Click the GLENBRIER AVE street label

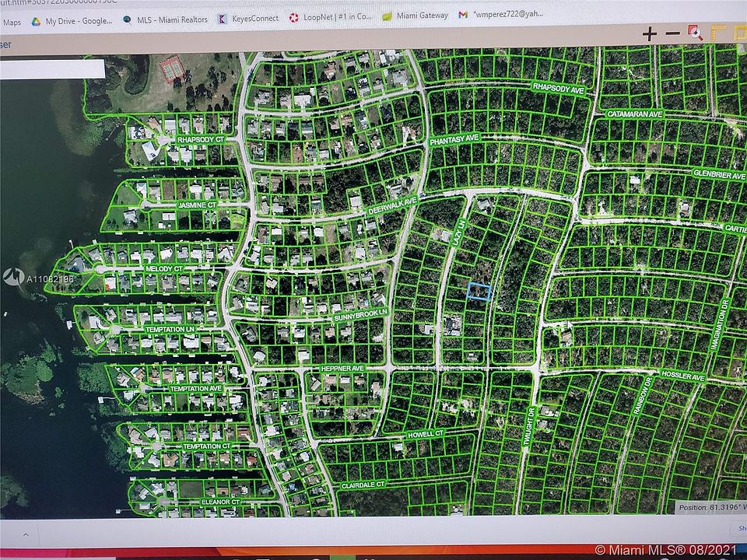(719, 174)
